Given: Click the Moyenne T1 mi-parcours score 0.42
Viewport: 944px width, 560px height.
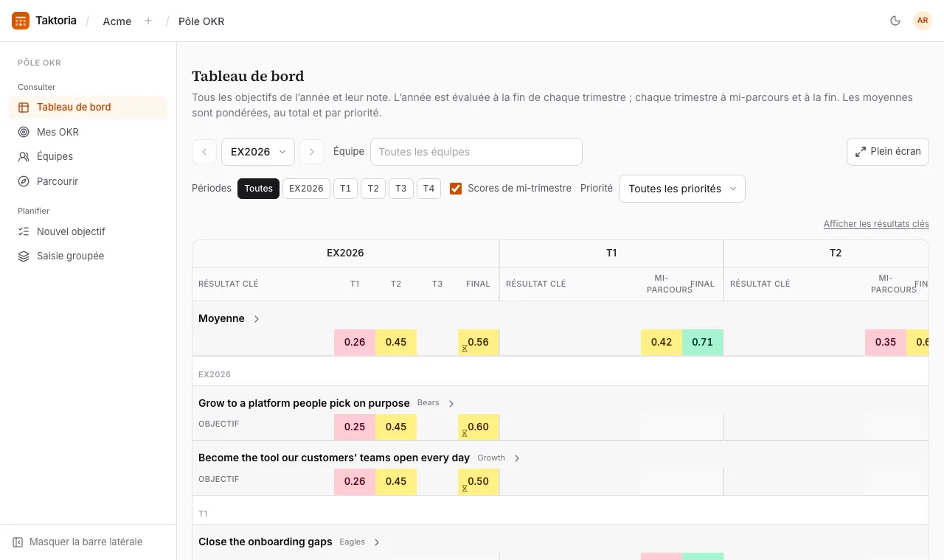Looking at the screenshot, I should pyautogui.click(x=662, y=343).
